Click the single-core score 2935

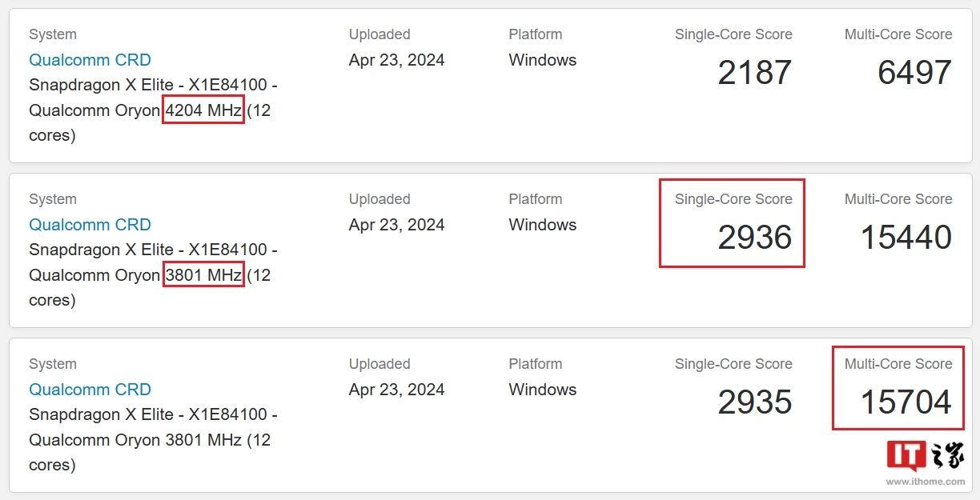754,402
